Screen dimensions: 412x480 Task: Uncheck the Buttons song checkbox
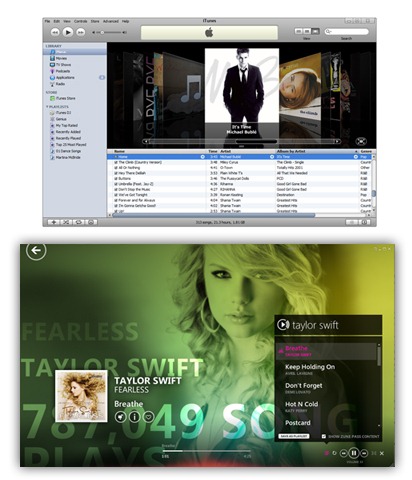pos(116,179)
